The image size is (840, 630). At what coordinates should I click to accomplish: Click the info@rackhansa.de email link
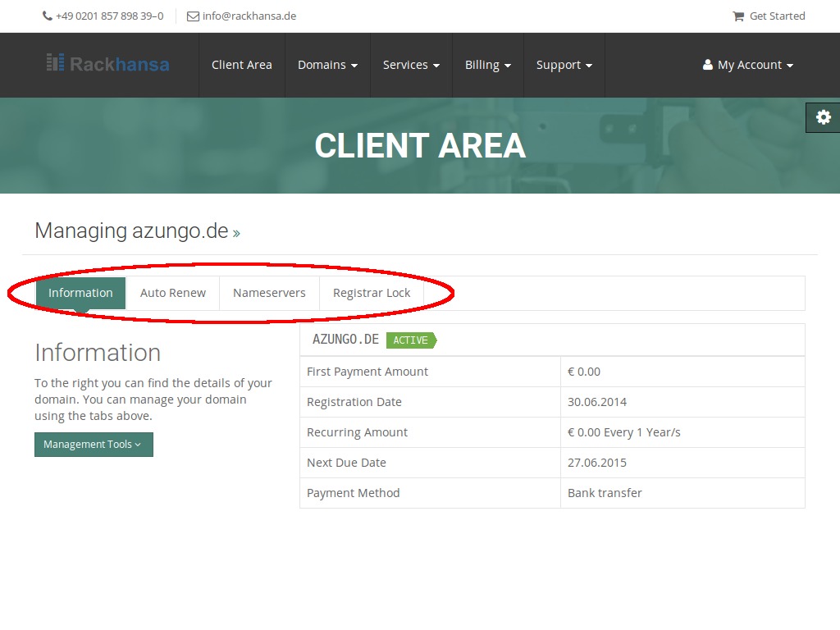point(249,16)
